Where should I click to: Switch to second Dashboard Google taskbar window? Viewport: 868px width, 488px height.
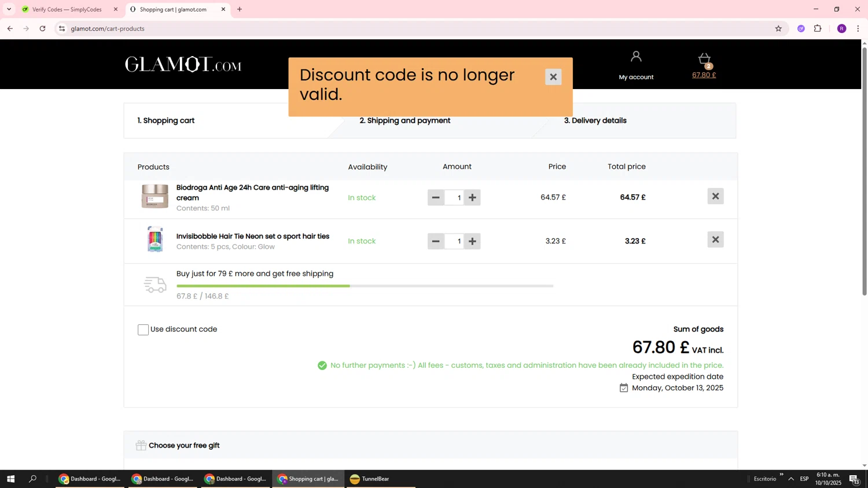(x=163, y=479)
